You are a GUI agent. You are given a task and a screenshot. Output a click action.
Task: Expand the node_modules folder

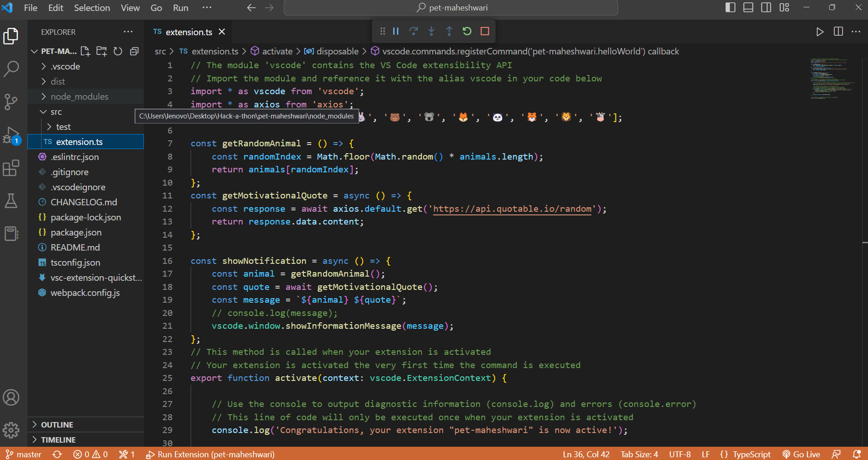coord(79,96)
